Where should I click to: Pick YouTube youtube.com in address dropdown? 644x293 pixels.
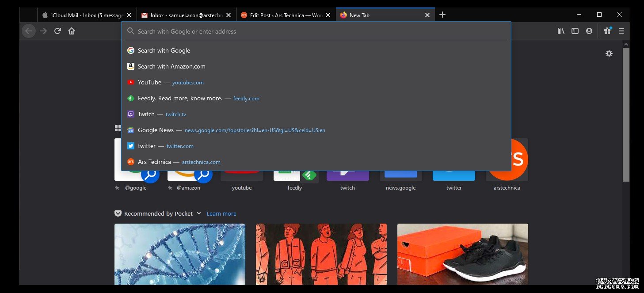click(x=316, y=82)
